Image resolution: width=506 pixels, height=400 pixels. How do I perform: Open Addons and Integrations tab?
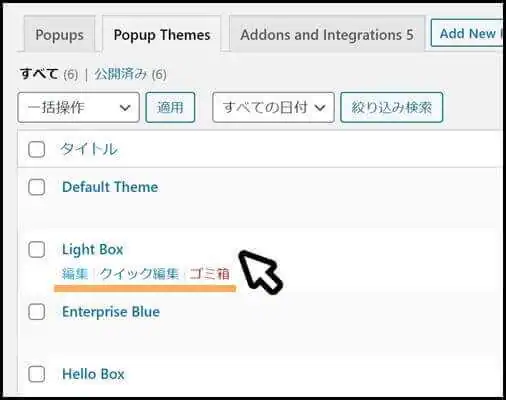coord(327,34)
